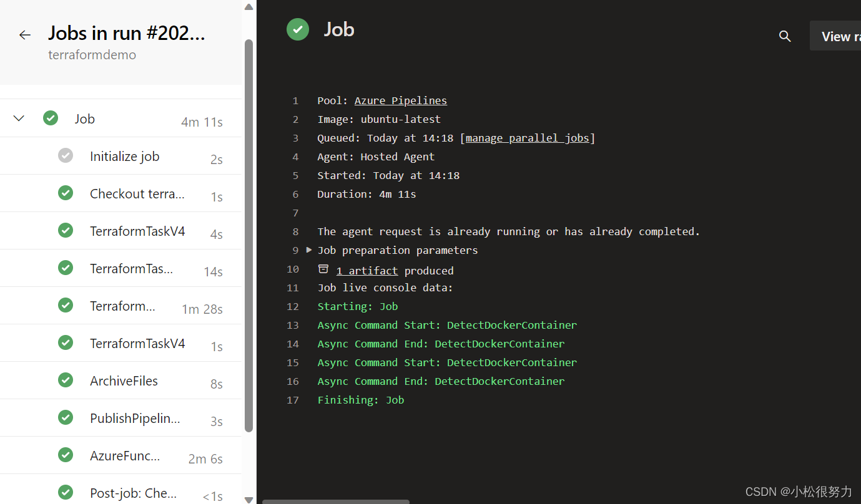Screen dimensions: 861x504
Task: Open the manage parallel jobs link
Action: click(528, 138)
